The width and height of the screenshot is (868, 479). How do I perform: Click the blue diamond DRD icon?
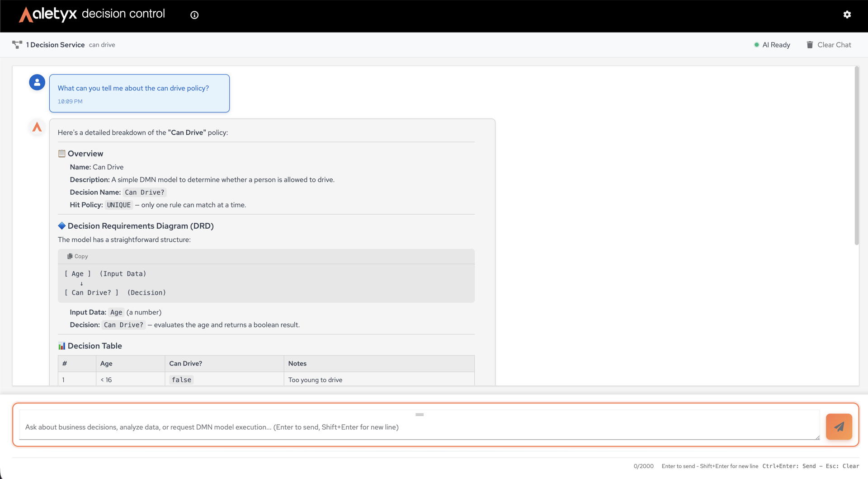[62, 225]
